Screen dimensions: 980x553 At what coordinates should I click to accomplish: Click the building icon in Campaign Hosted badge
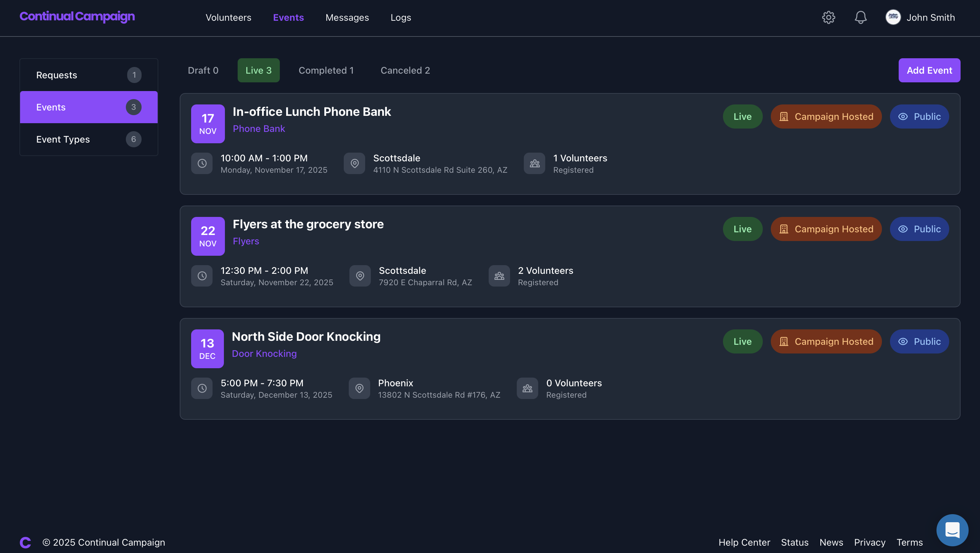pos(784,116)
